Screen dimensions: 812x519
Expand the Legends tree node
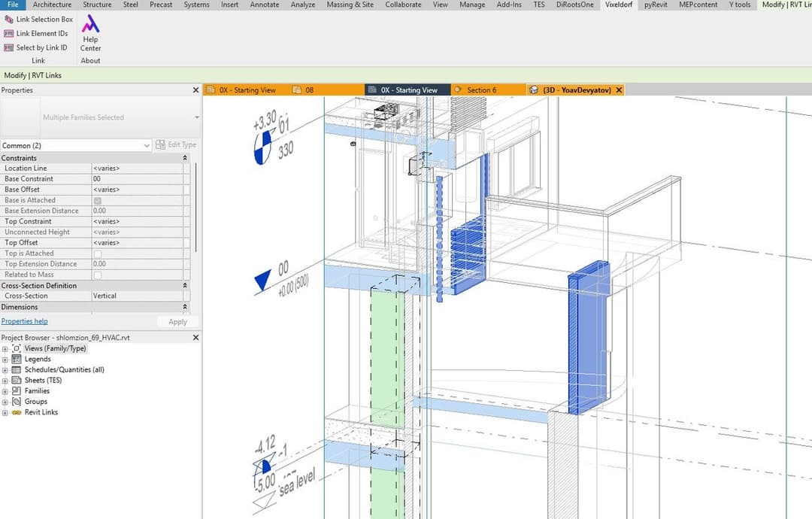click(x=5, y=360)
